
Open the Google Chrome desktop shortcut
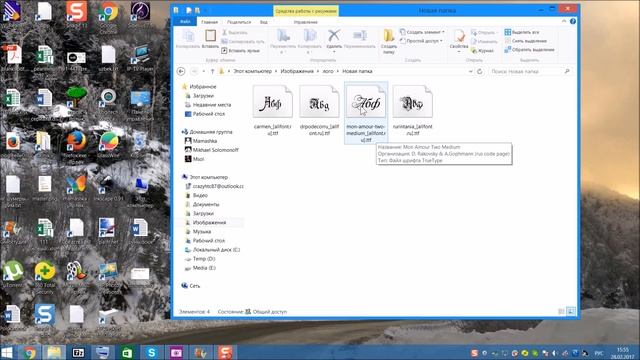pyautogui.click(x=108, y=17)
